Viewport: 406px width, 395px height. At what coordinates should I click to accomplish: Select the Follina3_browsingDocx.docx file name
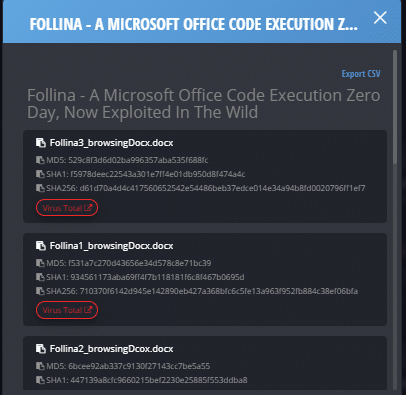(x=111, y=143)
